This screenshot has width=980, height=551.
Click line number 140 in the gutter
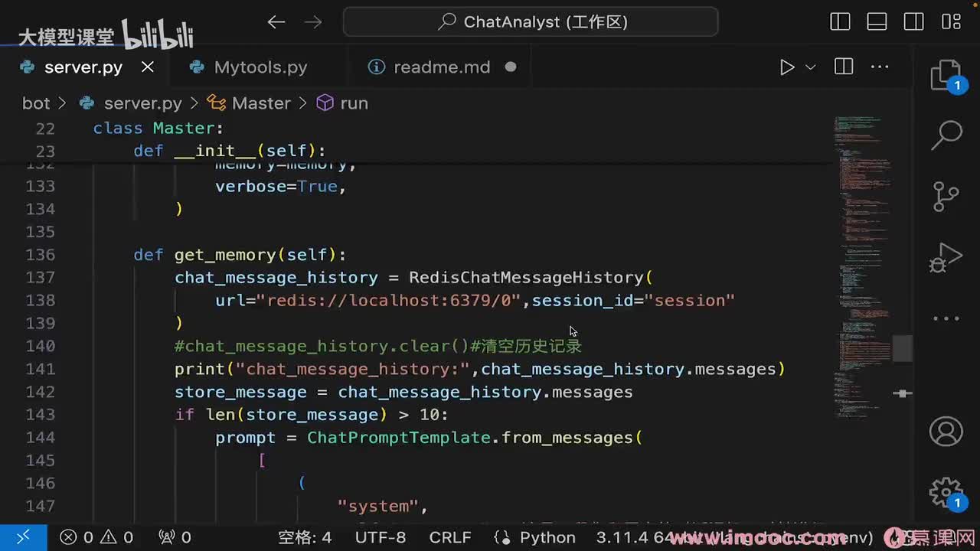40,346
